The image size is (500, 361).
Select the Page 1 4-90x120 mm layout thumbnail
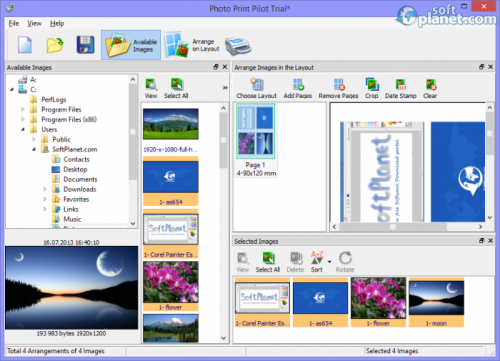pyautogui.click(x=256, y=140)
